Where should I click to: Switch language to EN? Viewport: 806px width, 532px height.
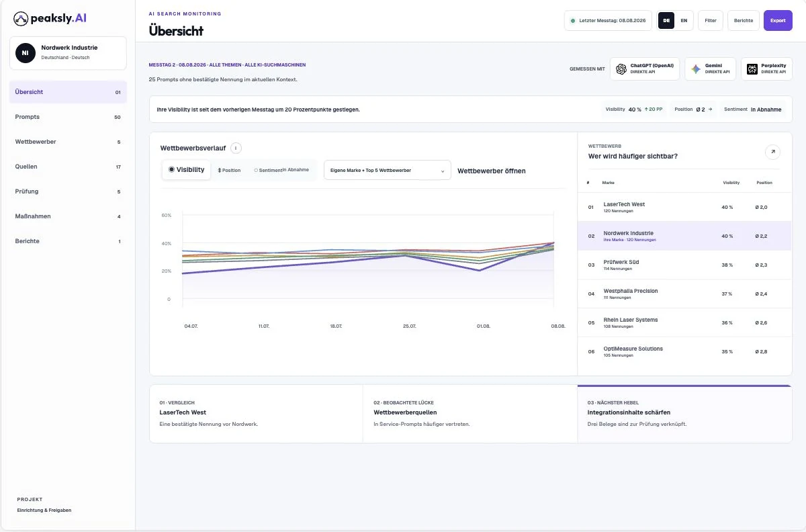pyautogui.click(x=684, y=21)
